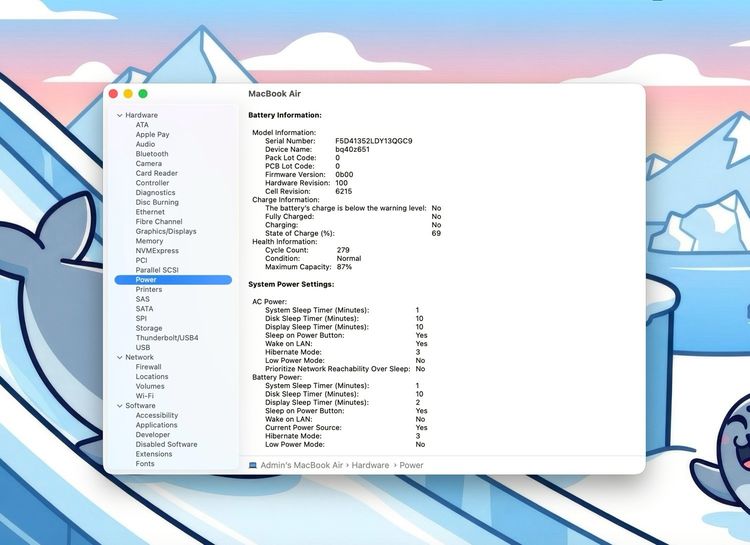Select USB in the sidebar

click(x=143, y=347)
